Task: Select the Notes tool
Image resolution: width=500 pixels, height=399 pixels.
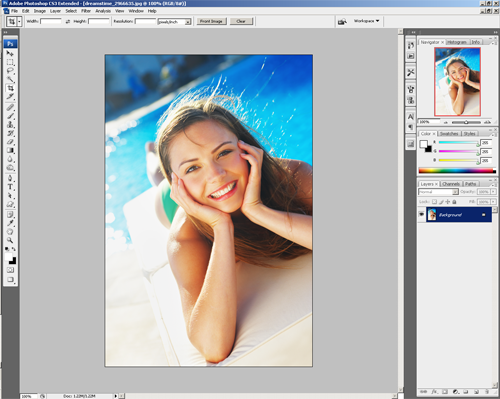Action: pos(10,214)
